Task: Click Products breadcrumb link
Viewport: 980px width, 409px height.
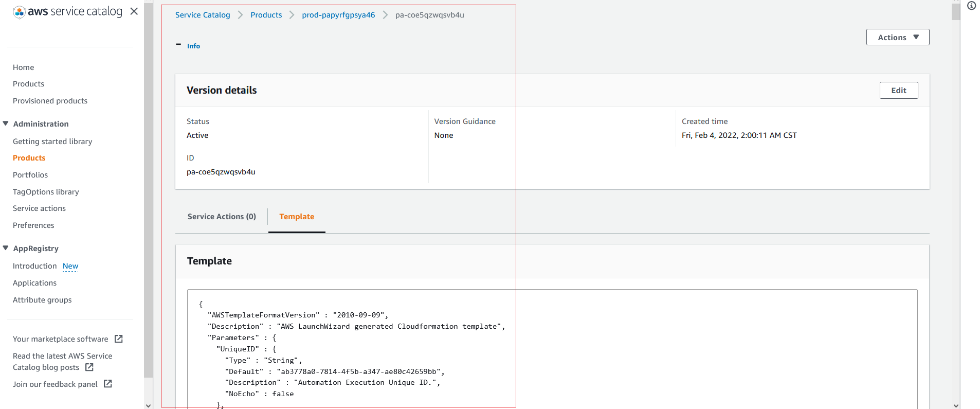Action: pyautogui.click(x=266, y=15)
